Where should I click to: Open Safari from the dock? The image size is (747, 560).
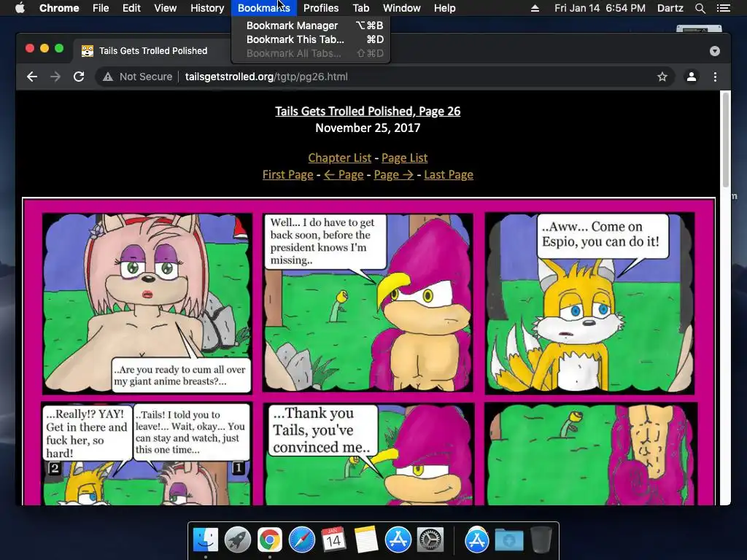click(301, 540)
